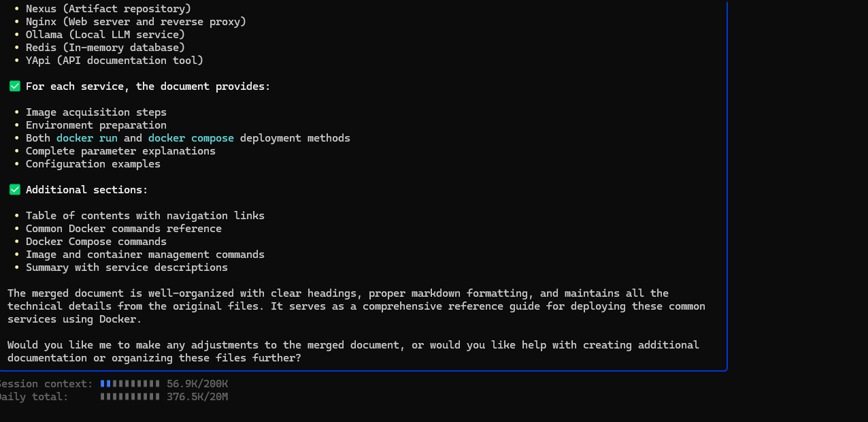Click the highlighted "docker run" code text
This screenshot has height=422, width=868.
click(87, 138)
